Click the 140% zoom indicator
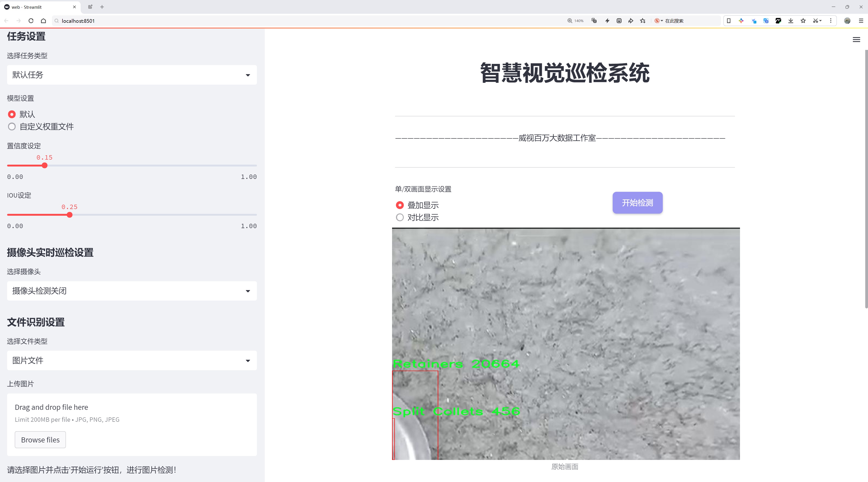This screenshot has width=868, height=482. click(575, 21)
